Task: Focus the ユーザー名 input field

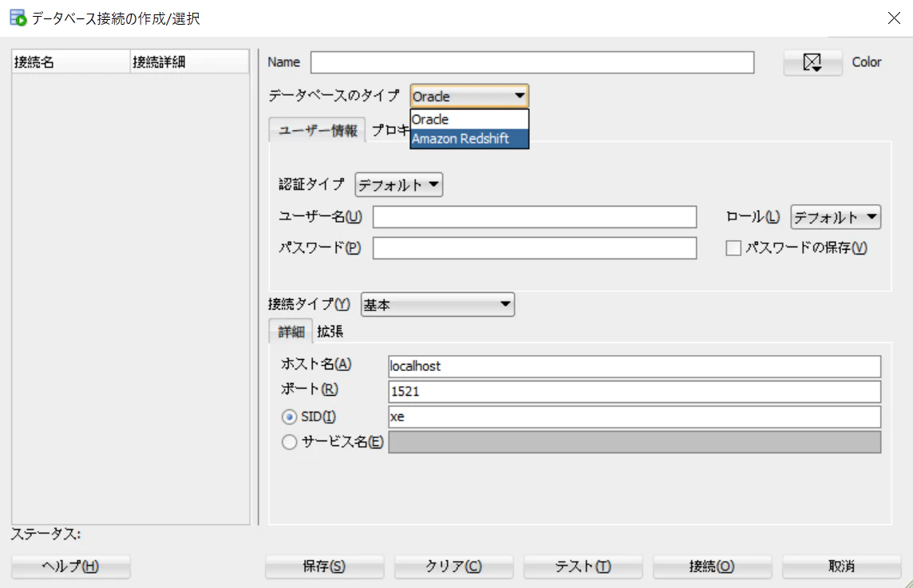Action: [535, 217]
